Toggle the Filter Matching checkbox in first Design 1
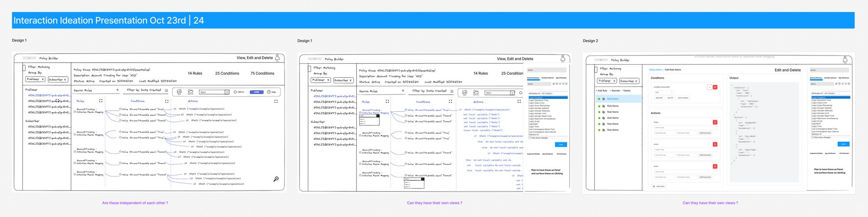Screen dimensions: 868x217 point(24,68)
